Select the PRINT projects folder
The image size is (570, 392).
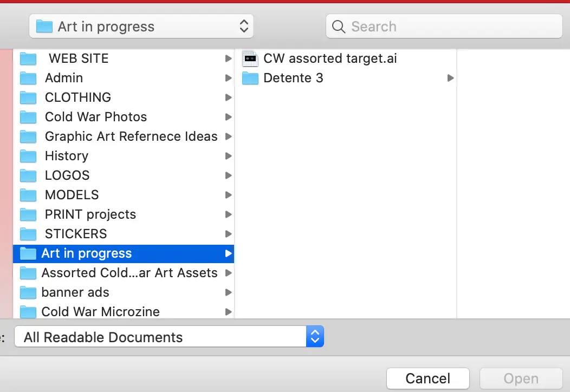tap(90, 214)
